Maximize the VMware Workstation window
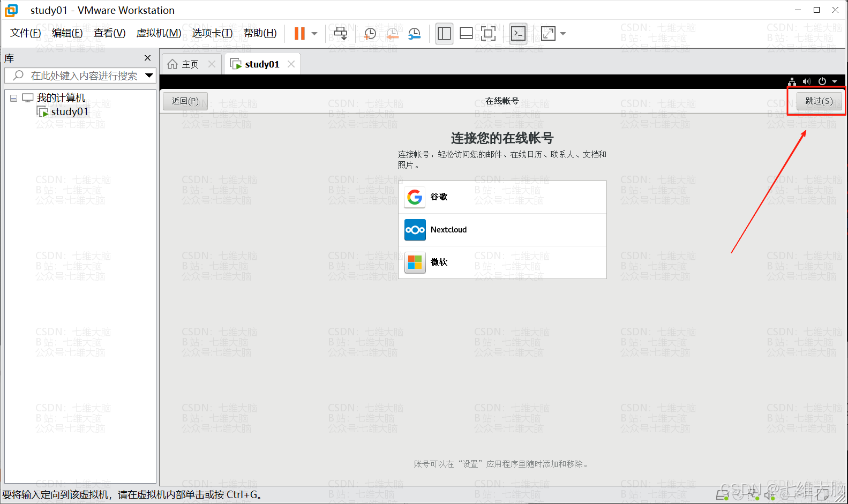Screen dimensions: 848x504 click(816, 10)
